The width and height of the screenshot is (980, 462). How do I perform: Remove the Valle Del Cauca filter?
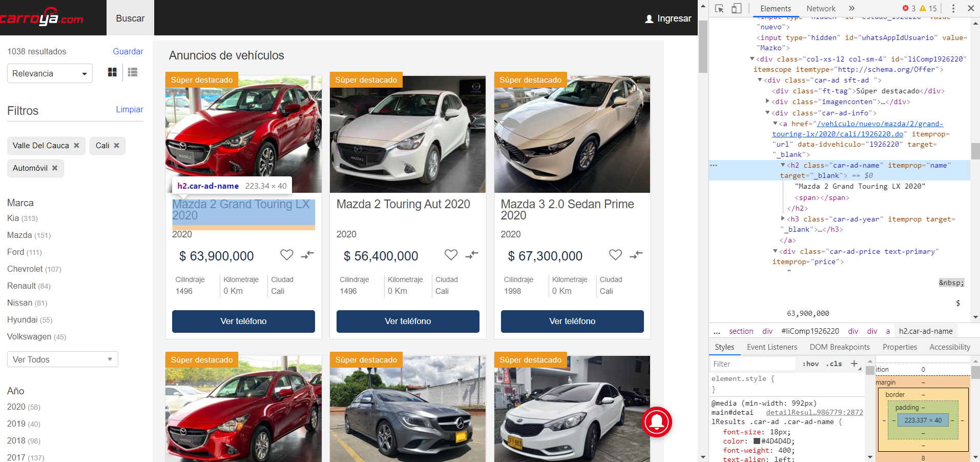tap(76, 146)
